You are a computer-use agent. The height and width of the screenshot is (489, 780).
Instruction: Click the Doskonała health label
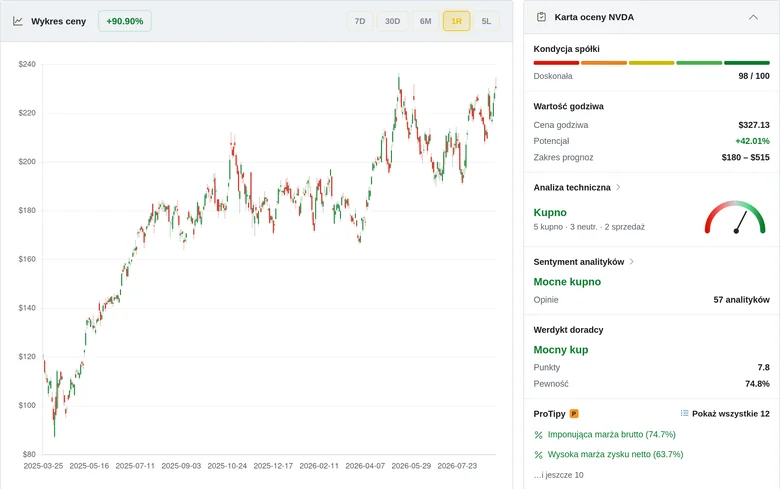pyautogui.click(x=553, y=76)
